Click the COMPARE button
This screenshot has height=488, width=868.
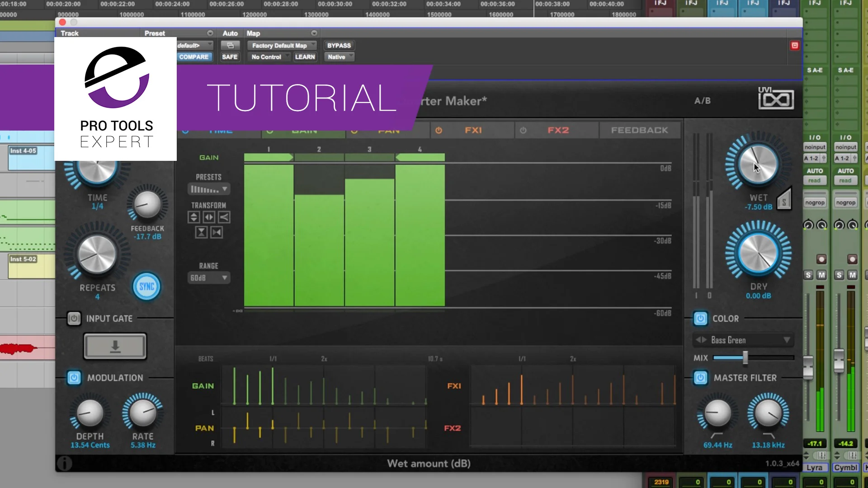pos(194,57)
